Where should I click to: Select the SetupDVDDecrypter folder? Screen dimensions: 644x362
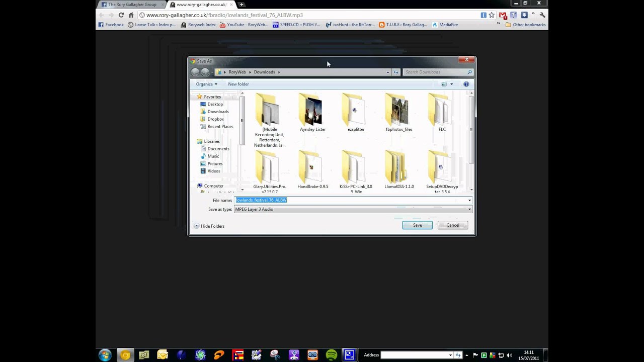[x=442, y=171]
